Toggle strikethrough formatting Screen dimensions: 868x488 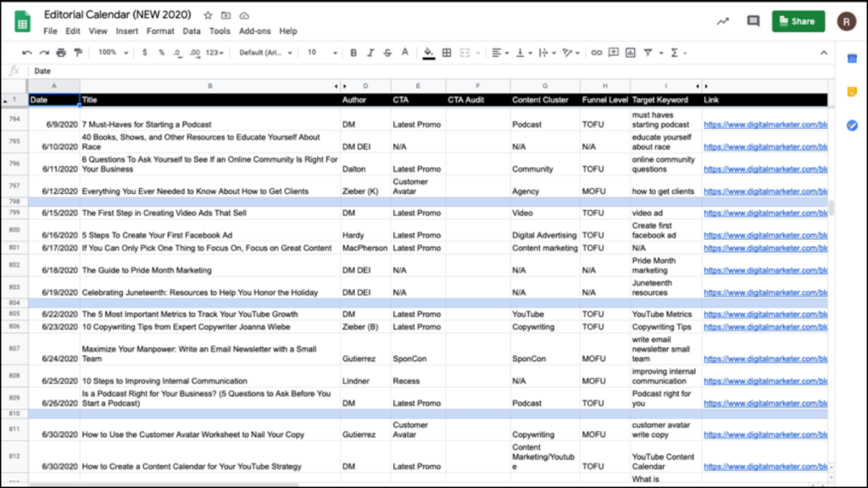(387, 53)
